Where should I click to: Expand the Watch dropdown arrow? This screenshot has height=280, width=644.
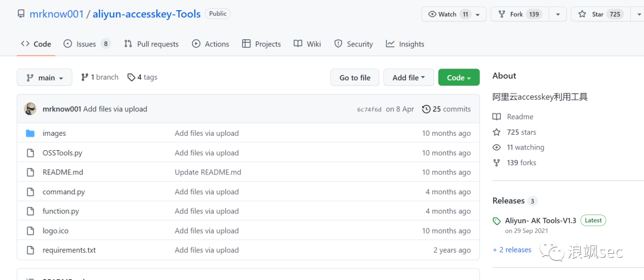point(478,14)
